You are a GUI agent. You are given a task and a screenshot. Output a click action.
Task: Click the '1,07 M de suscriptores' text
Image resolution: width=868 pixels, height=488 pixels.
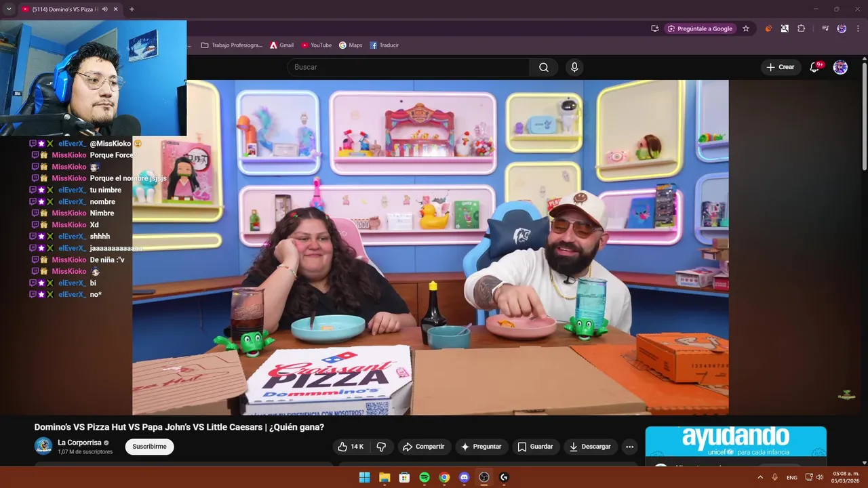[85, 451]
